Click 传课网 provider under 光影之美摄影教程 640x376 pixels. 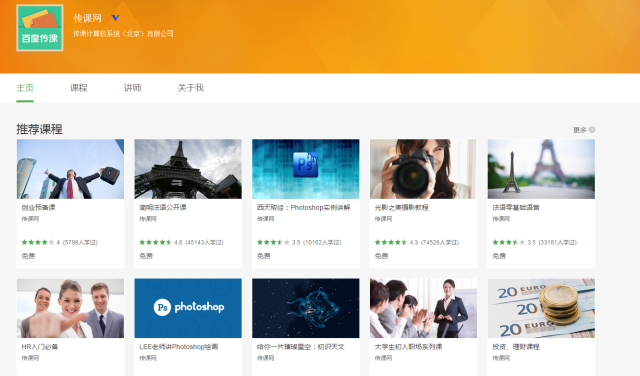pyautogui.click(x=383, y=219)
